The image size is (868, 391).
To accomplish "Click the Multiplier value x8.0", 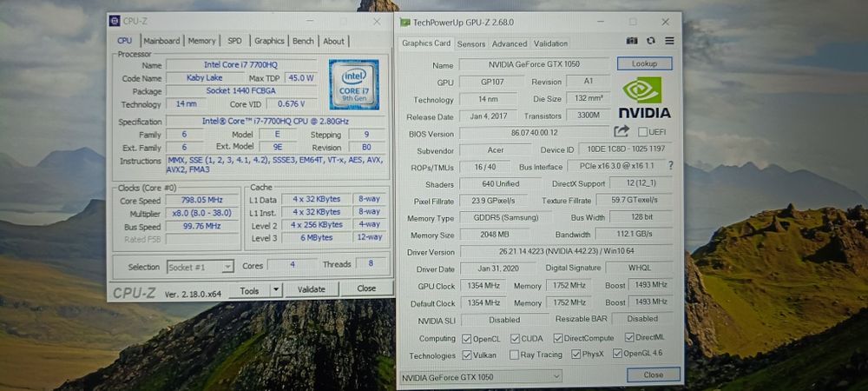I will tap(201, 213).
